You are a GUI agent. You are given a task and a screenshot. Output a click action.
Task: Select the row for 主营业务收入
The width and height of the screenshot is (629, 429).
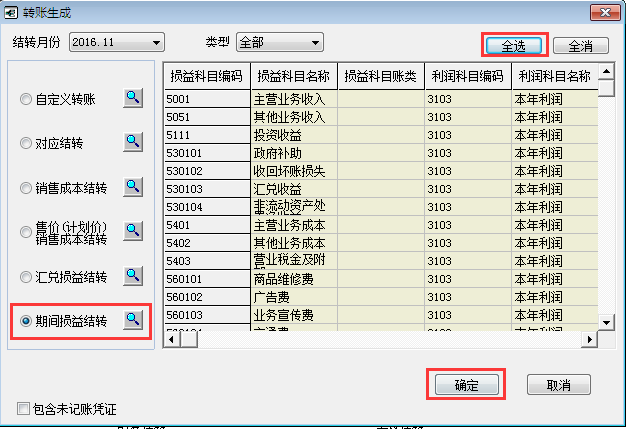point(294,99)
